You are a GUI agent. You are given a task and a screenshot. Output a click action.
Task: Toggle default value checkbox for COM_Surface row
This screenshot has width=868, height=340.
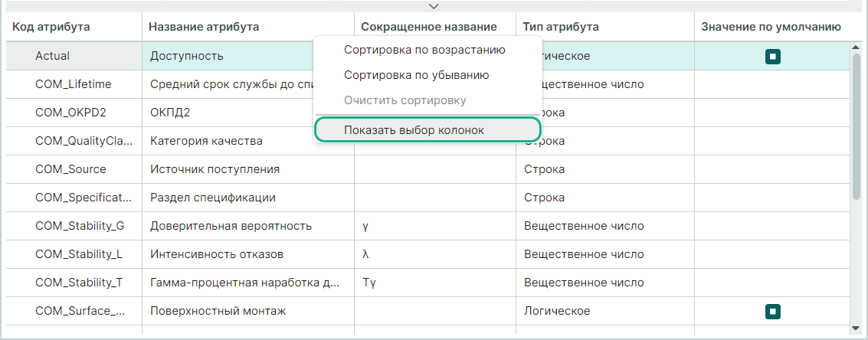pyautogui.click(x=773, y=311)
